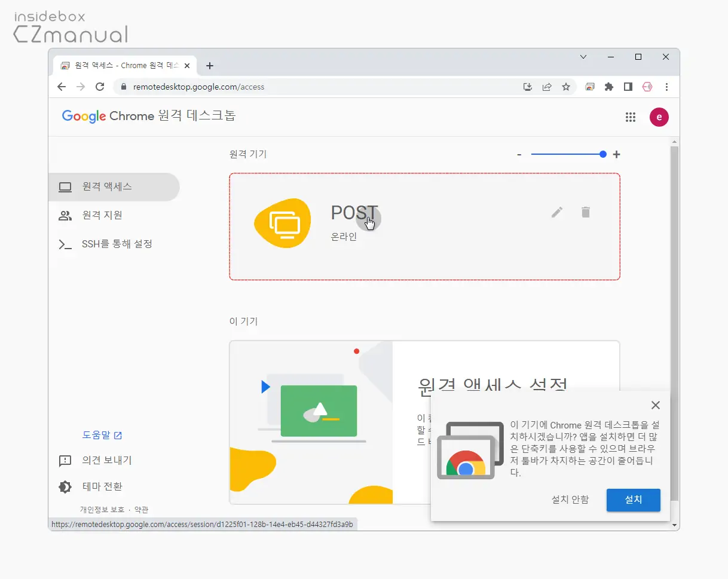Click the yellow POST device monitor icon
This screenshot has height=579, width=728.
click(x=282, y=223)
